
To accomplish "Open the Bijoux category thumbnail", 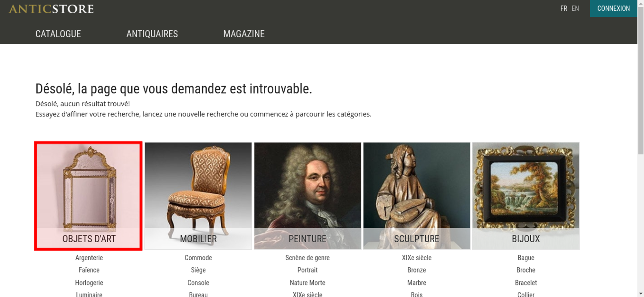I will 526,196.
